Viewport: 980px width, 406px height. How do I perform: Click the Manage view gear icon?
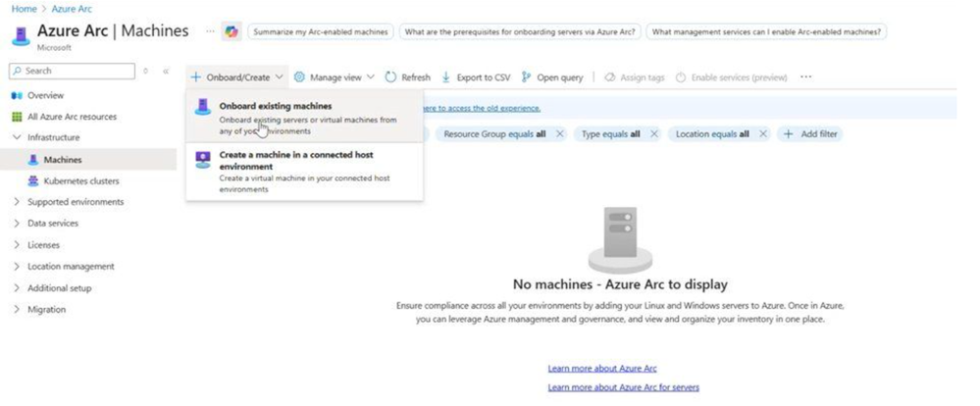tap(299, 77)
